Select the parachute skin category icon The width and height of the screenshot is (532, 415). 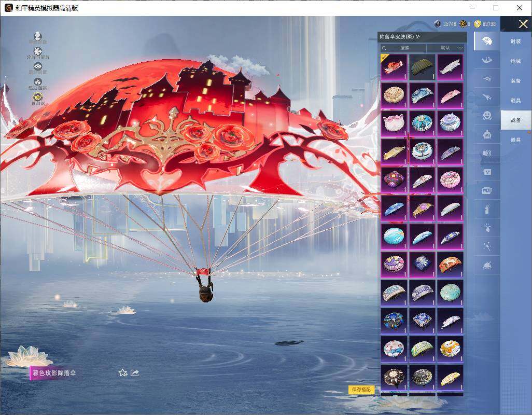pyautogui.click(x=487, y=41)
